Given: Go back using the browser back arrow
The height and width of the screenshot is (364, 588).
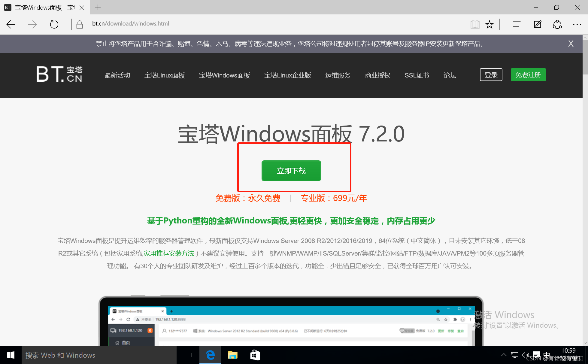Looking at the screenshot, I should click(11, 24).
